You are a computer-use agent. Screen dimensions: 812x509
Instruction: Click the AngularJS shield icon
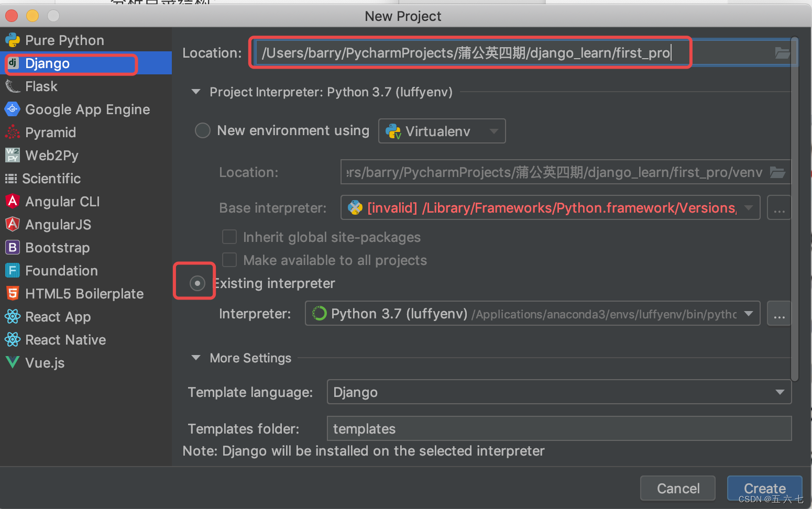[13, 224]
